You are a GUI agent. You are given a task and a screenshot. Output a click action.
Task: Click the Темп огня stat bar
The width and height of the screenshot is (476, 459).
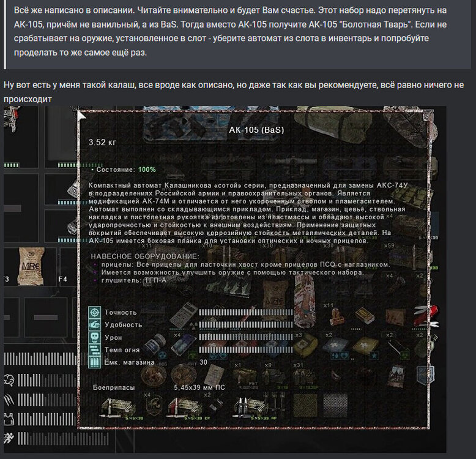pyautogui.click(x=246, y=349)
